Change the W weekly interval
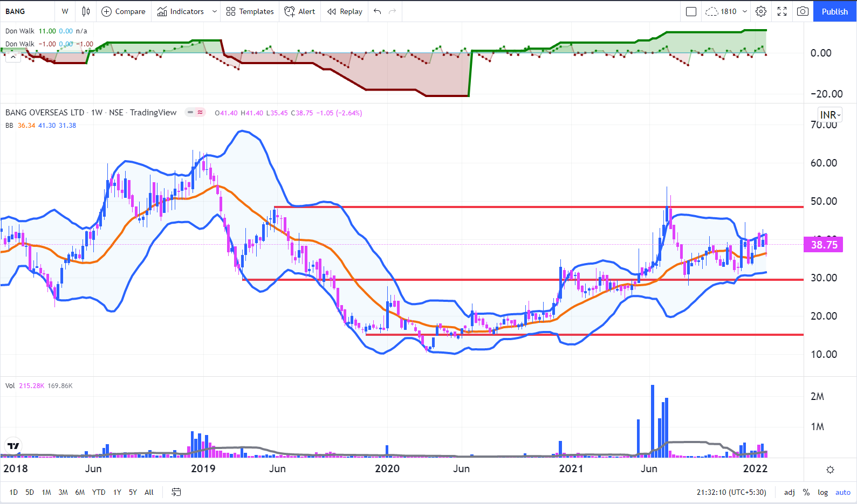 pos(65,11)
